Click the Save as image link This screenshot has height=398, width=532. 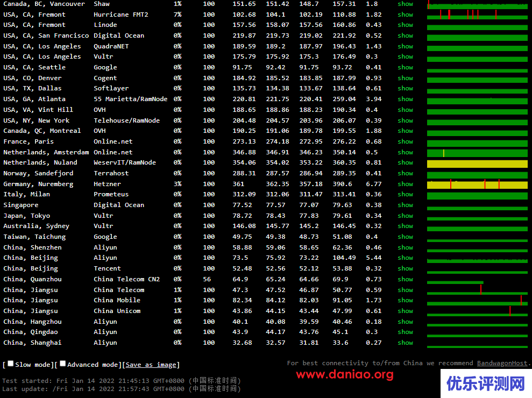click(x=151, y=365)
